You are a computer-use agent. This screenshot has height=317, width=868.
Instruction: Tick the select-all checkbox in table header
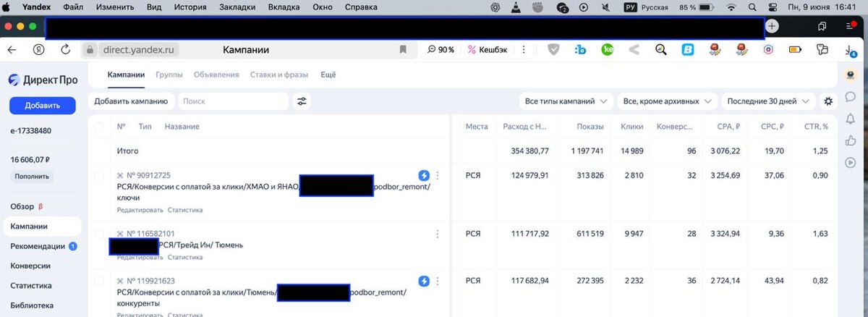(99, 127)
